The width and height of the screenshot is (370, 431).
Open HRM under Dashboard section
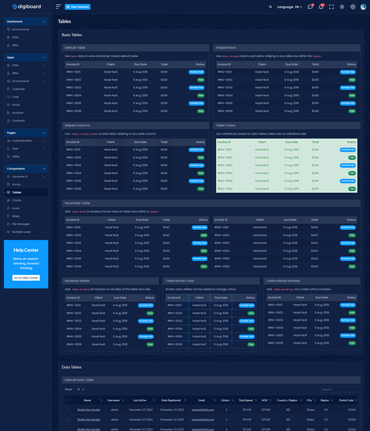tap(26, 45)
